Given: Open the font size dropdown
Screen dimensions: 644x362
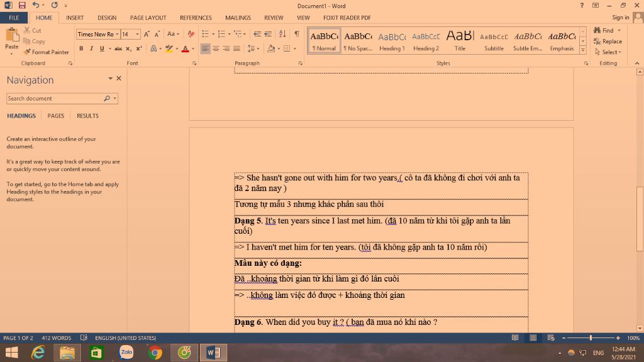Looking at the screenshot, I should 138,34.
